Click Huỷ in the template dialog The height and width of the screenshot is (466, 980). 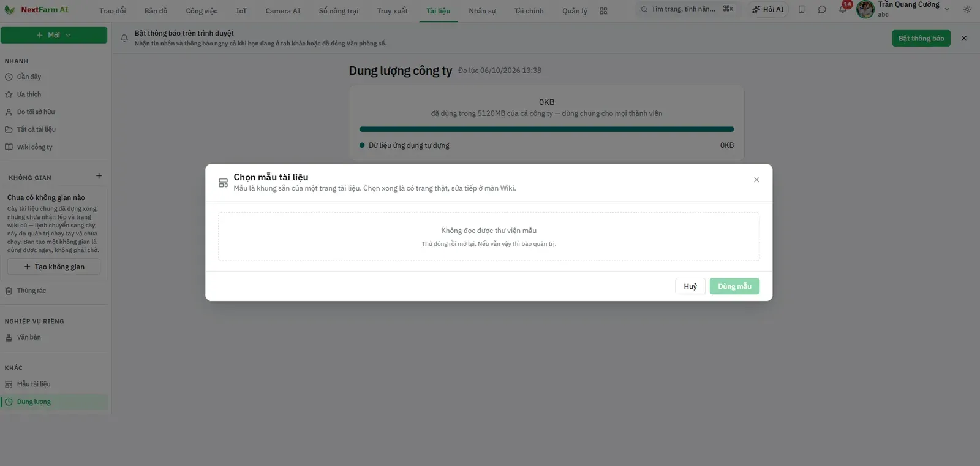click(690, 286)
